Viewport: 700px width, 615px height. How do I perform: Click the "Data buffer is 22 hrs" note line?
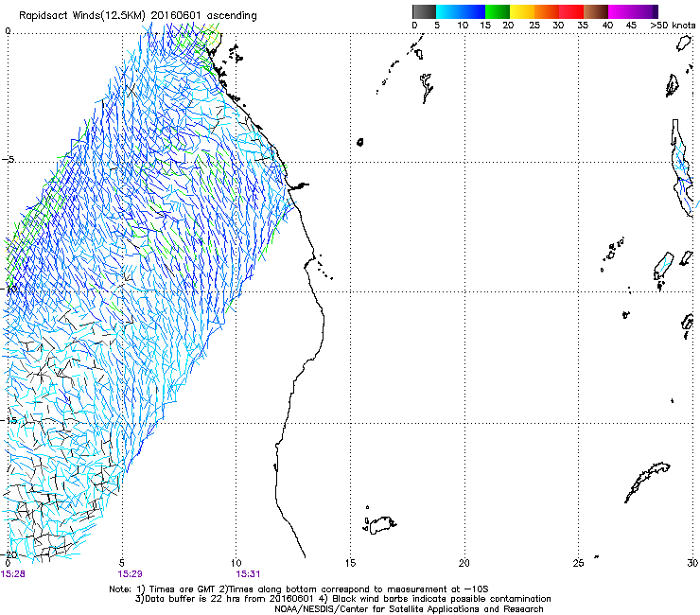(342, 599)
